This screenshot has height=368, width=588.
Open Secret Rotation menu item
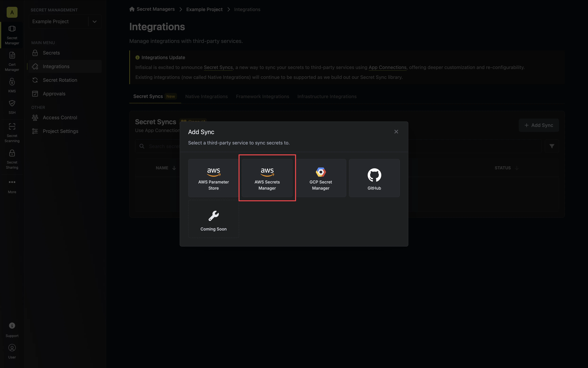(65, 80)
